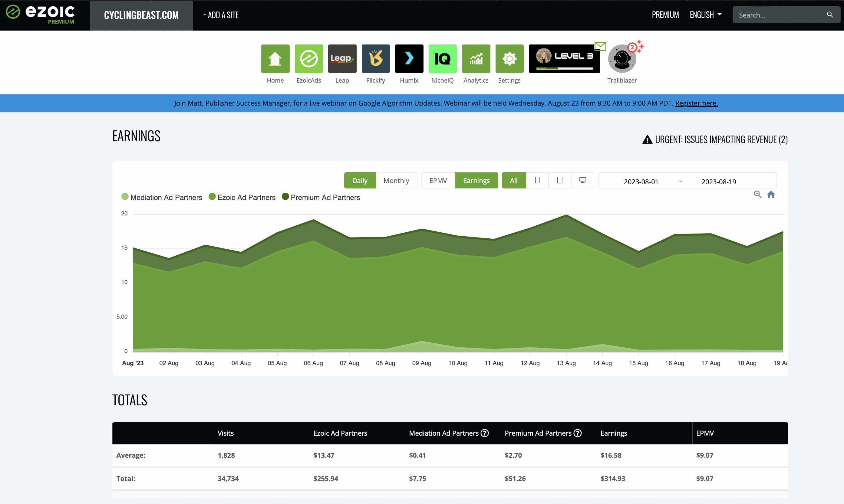
Task: Click the total Ezoic partners $255.94 cell
Action: [325, 478]
